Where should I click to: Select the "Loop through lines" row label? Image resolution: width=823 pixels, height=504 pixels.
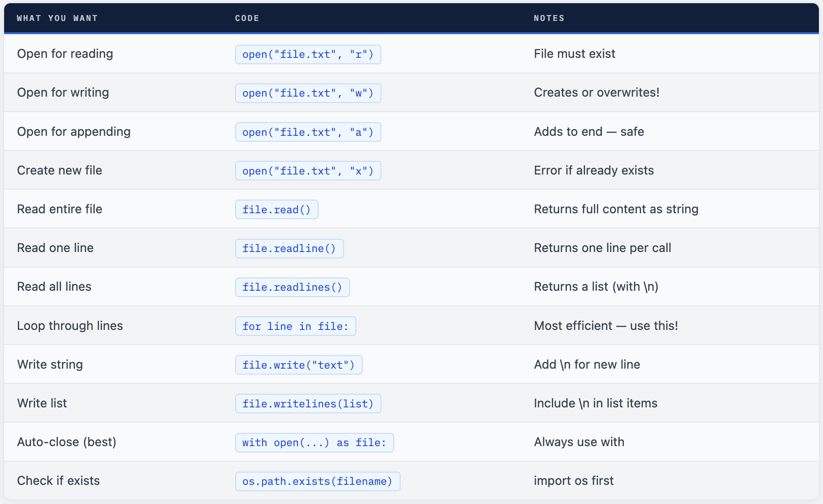click(x=70, y=326)
